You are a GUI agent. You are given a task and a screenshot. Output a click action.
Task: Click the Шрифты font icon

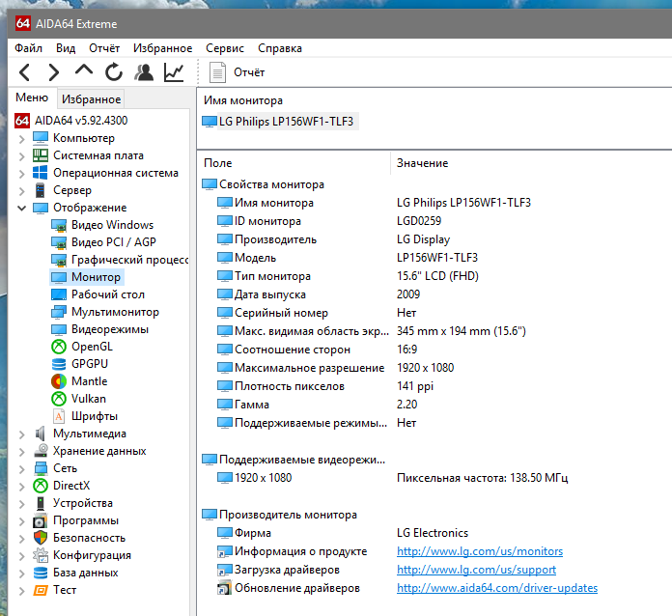click(59, 416)
